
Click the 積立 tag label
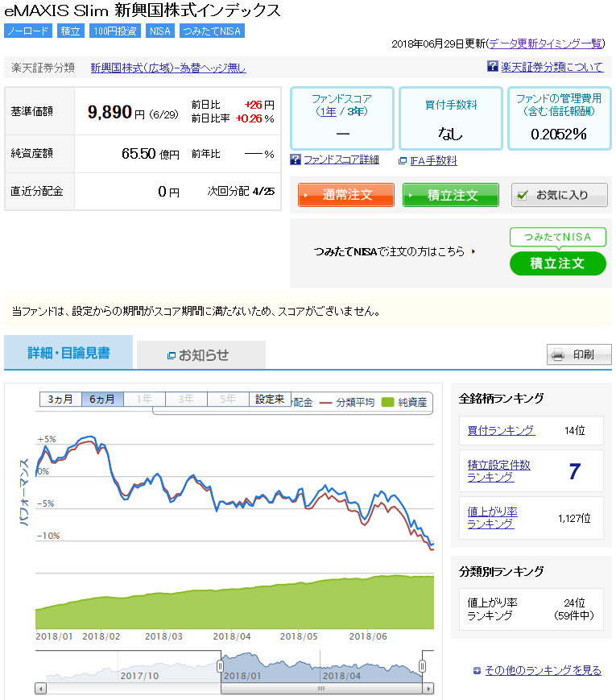coord(71,31)
